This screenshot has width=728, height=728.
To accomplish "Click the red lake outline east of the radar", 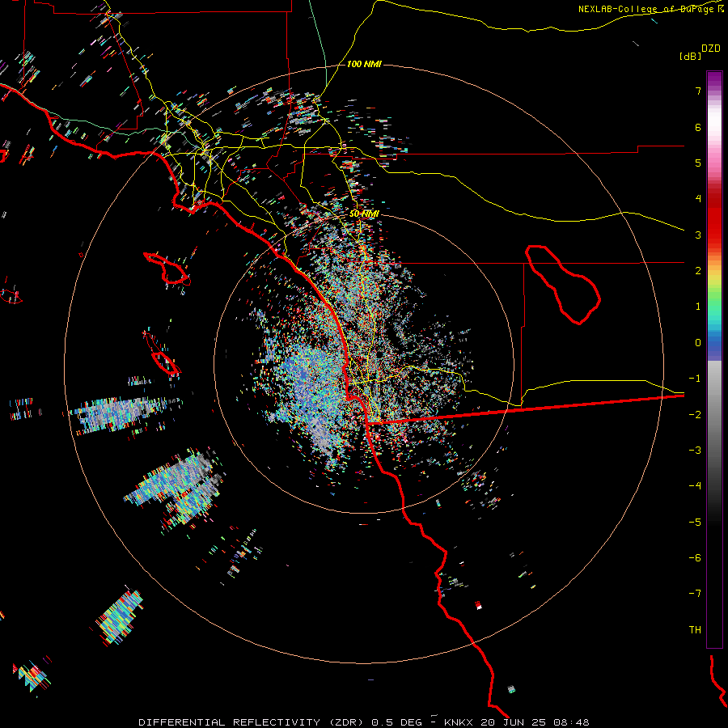I will (x=563, y=285).
